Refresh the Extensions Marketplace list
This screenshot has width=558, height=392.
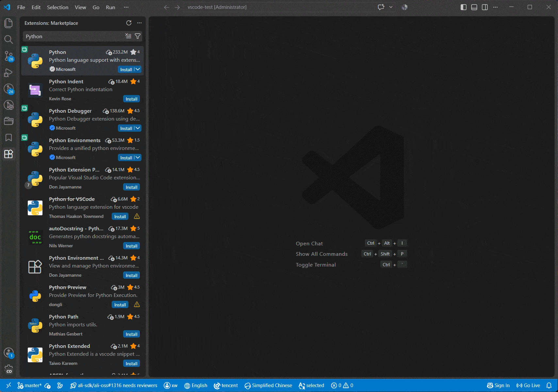(x=129, y=23)
